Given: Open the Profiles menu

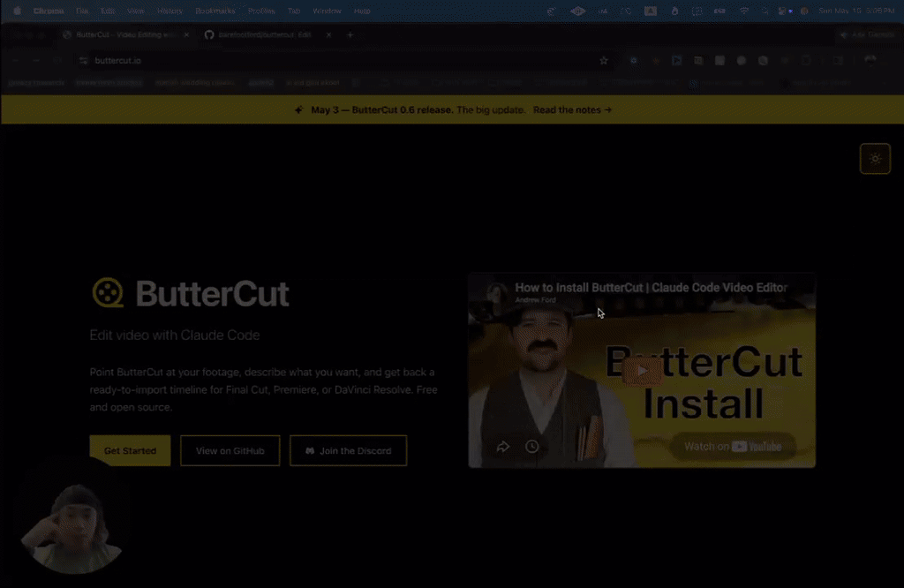Looking at the screenshot, I should click(261, 11).
